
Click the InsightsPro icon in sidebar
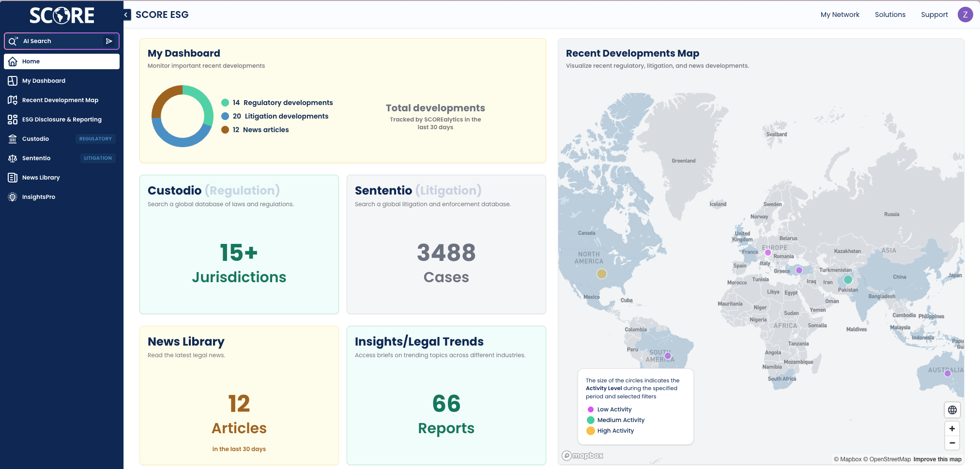click(13, 197)
